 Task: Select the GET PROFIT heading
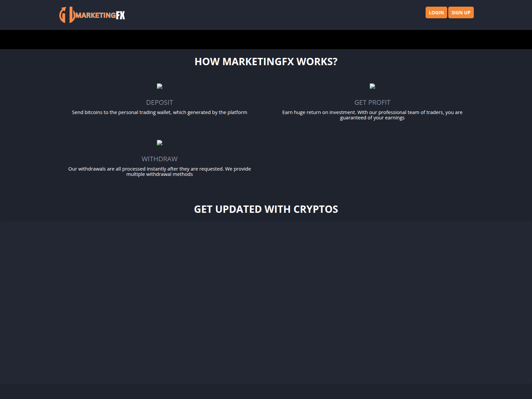point(372,102)
